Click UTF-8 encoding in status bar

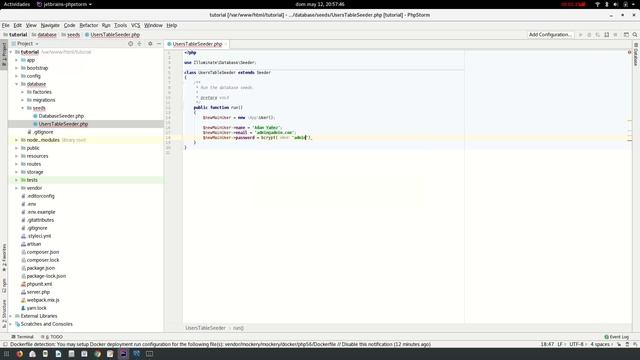(x=576, y=344)
